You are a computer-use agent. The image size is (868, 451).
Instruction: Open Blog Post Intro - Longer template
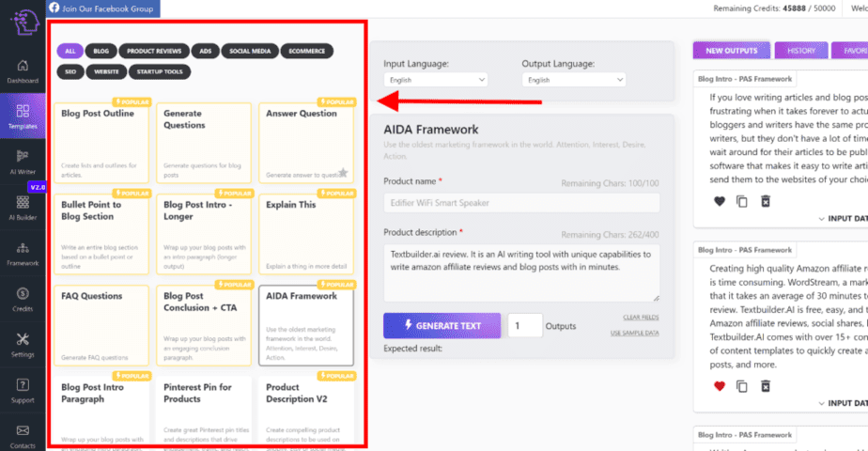204,234
